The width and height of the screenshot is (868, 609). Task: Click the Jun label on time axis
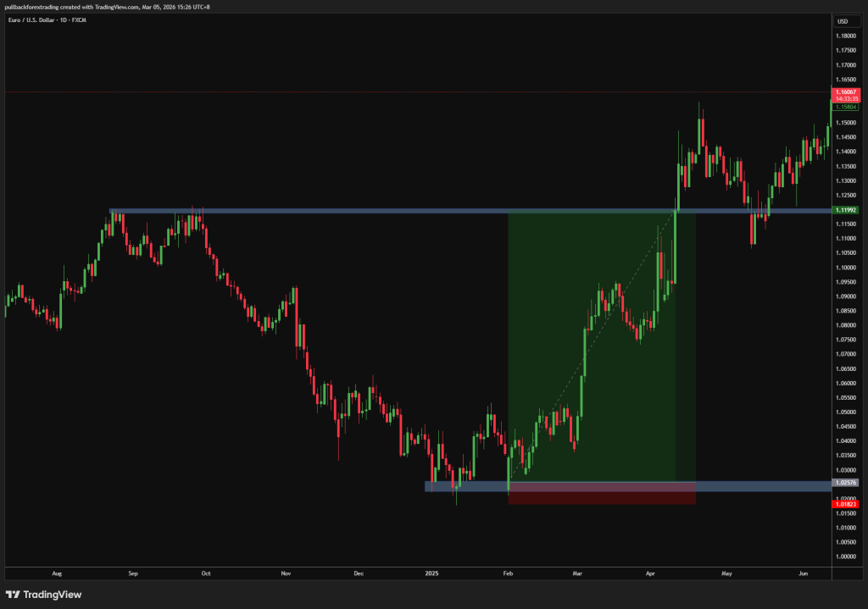pos(802,573)
